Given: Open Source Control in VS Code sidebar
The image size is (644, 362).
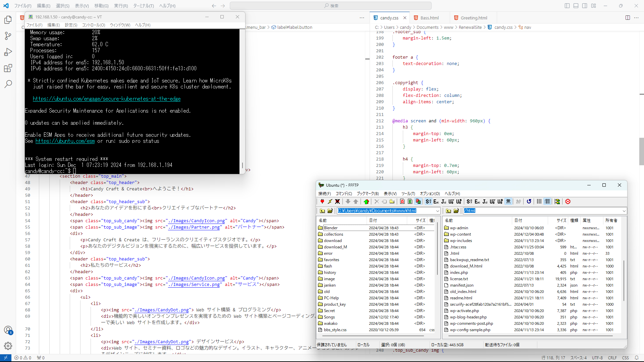Looking at the screenshot, I should point(8,36).
